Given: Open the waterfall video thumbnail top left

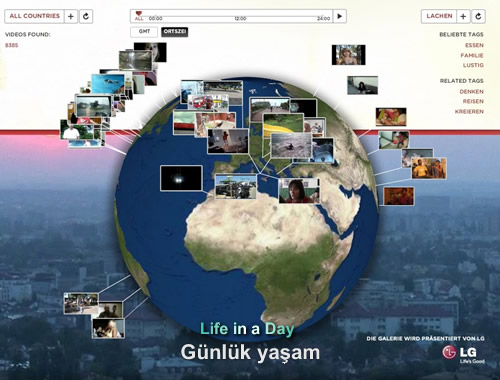Looking at the screenshot, I should coord(135,60).
